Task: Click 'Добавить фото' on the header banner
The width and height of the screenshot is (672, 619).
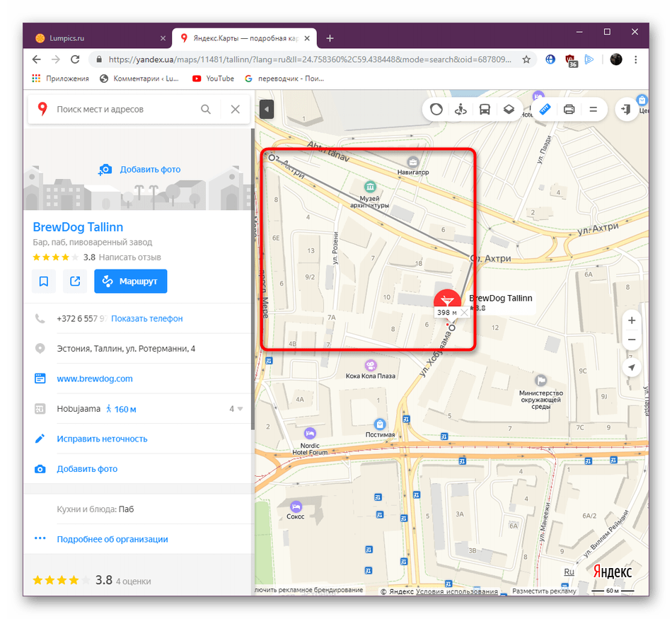Action: (x=150, y=169)
